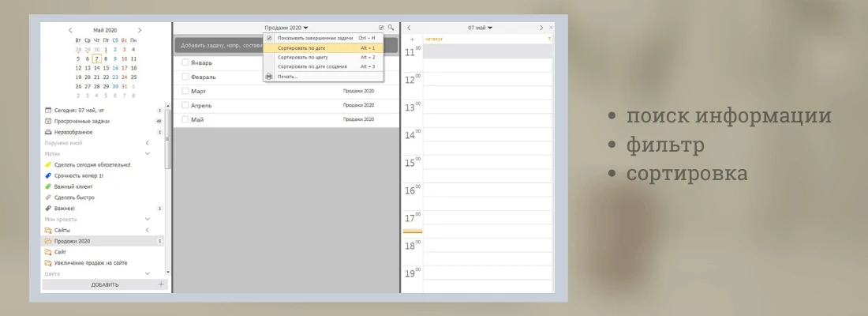Tick the Апрель task checkbox
868x316 pixels.
click(185, 106)
